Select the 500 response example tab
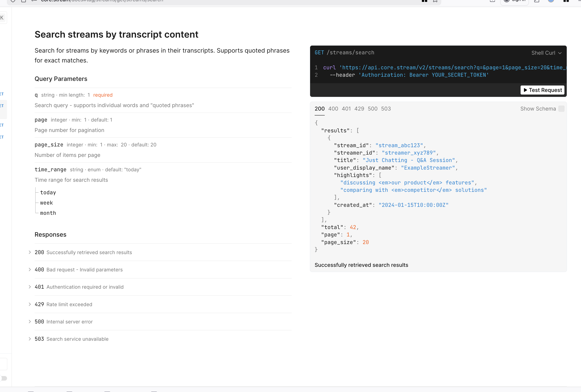This screenshot has height=392, width=581. click(x=372, y=109)
